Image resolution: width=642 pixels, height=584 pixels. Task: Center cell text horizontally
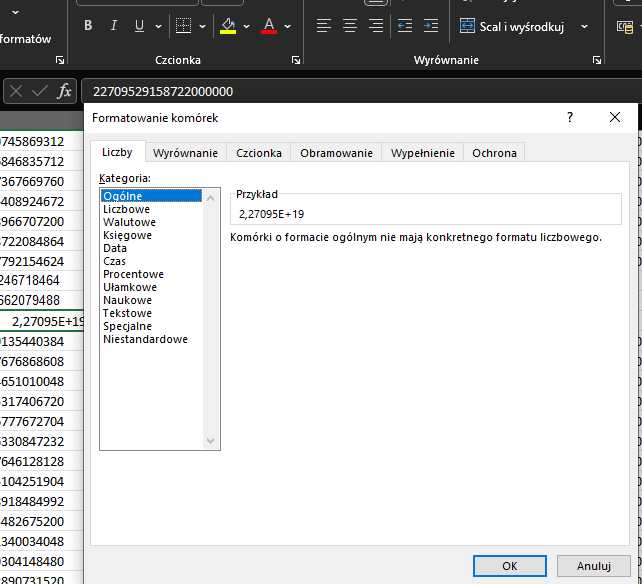click(349, 26)
